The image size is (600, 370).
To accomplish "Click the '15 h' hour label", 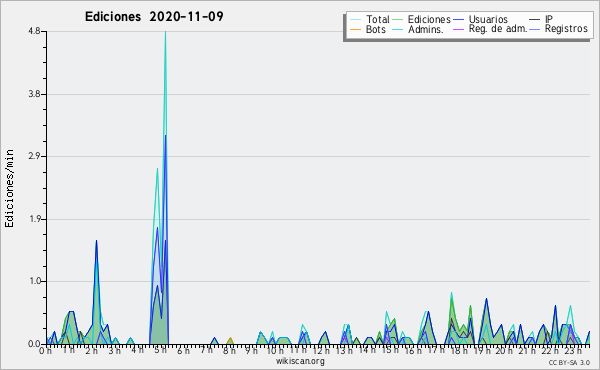I will 390,350.
